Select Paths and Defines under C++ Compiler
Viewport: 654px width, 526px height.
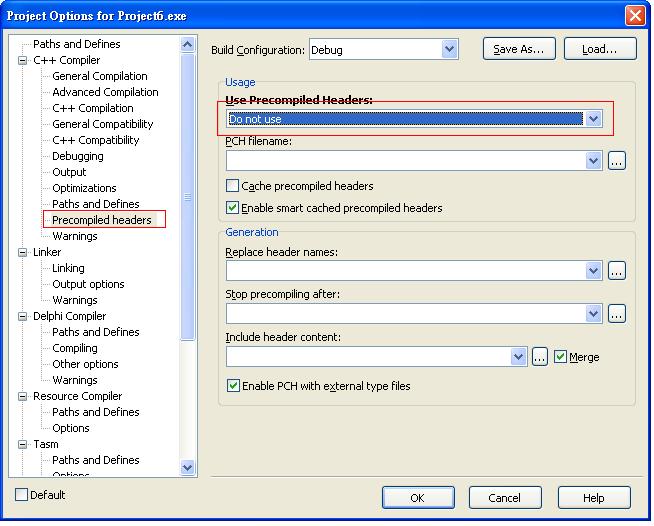pos(96,204)
